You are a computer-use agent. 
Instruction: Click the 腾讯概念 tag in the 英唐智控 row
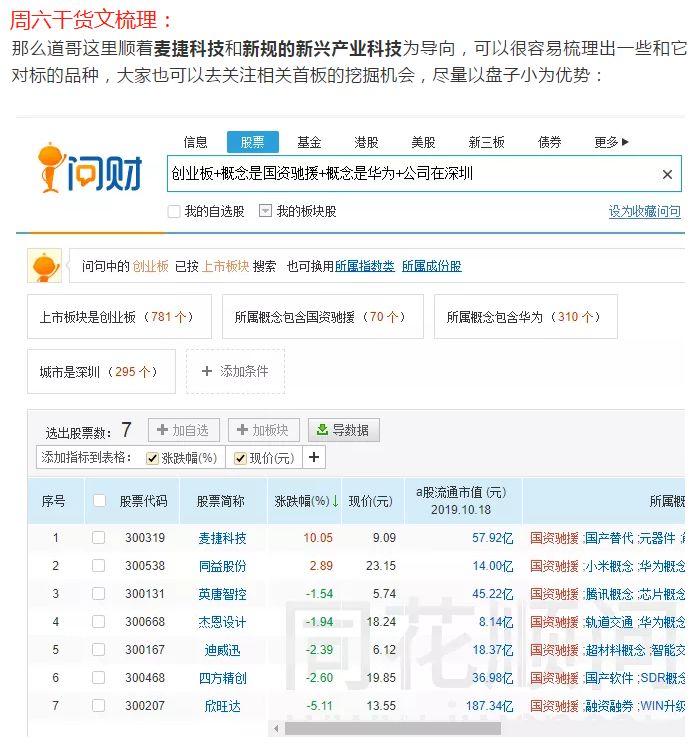coord(609,594)
